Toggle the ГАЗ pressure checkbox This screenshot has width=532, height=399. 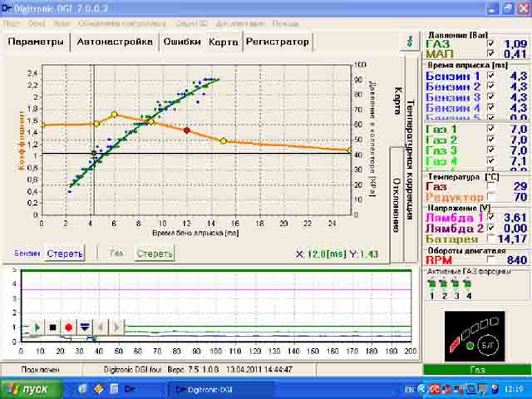pyautogui.click(x=491, y=43)
